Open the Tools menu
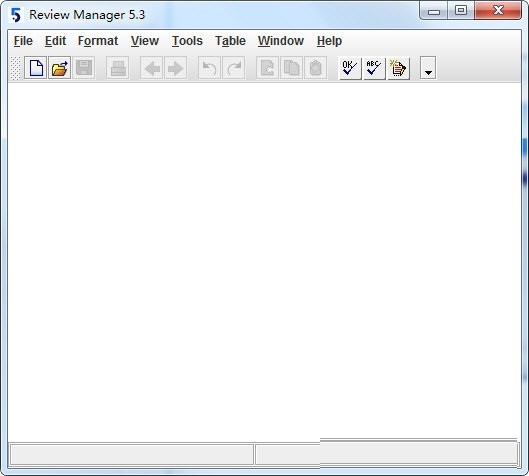 click(x=187, y=41)
